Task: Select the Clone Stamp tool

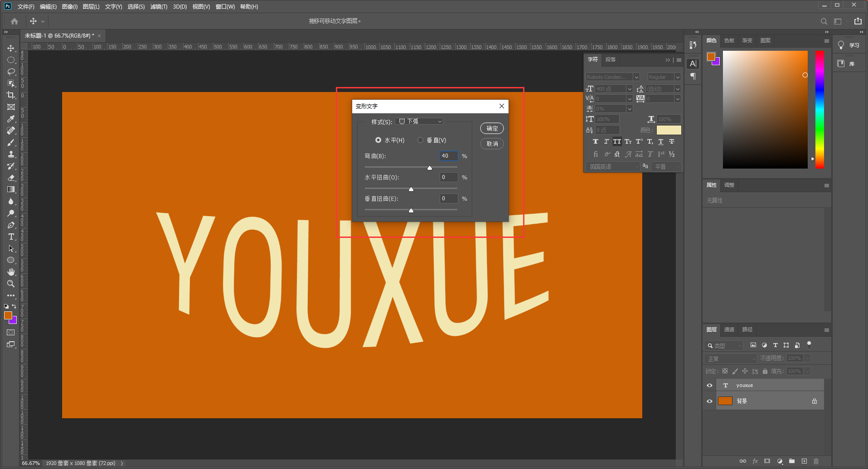Action: pos(11,154)
